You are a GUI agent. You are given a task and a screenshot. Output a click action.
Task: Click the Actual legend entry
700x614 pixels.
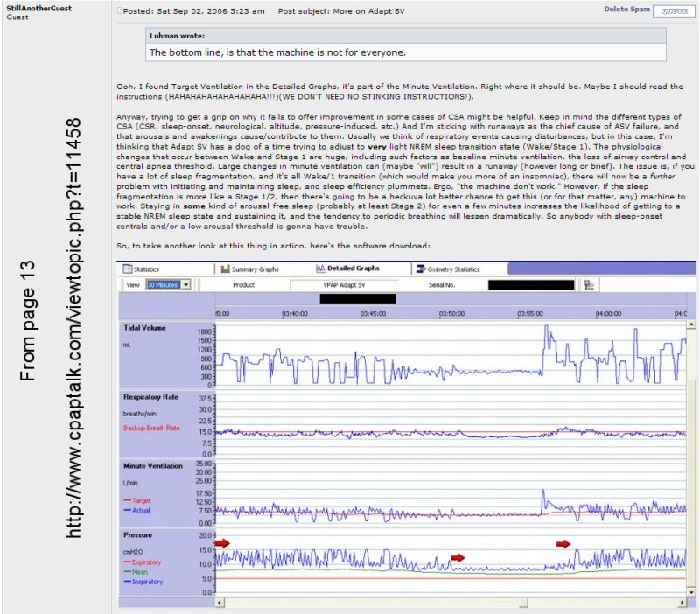coord(137,511)
